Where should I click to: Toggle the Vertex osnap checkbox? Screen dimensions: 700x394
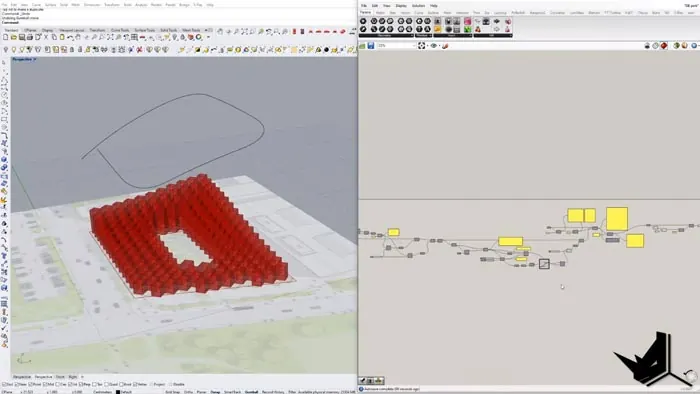click(x=135, y=384)
